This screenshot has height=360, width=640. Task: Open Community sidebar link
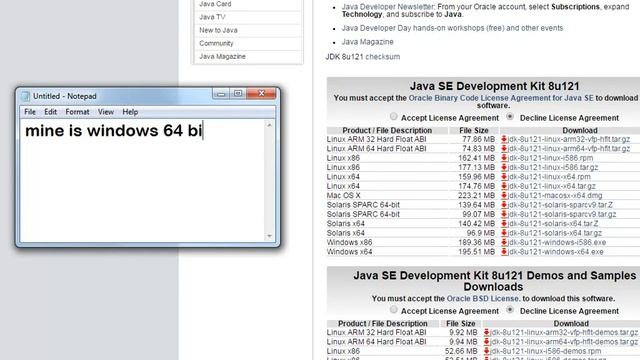(x=216, y=43)
